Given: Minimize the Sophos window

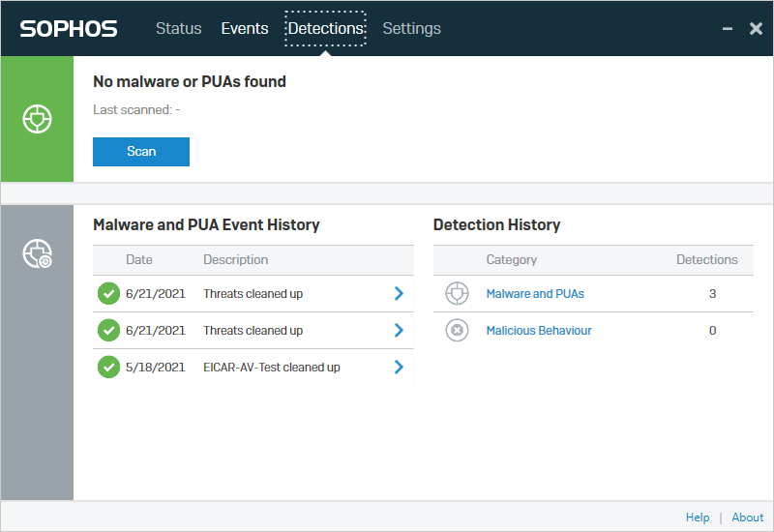Looking at the screenshot, I should (728, 29).
